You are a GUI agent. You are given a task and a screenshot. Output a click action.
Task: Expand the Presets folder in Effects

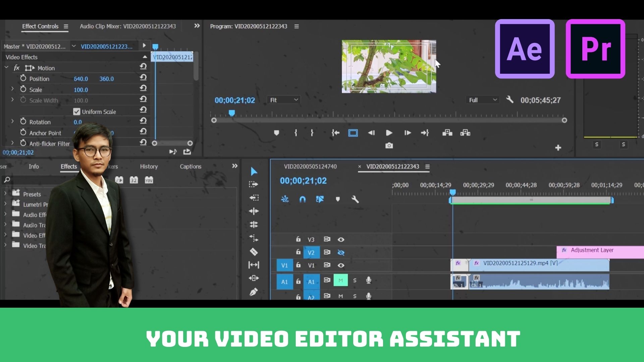pos(5,194)
